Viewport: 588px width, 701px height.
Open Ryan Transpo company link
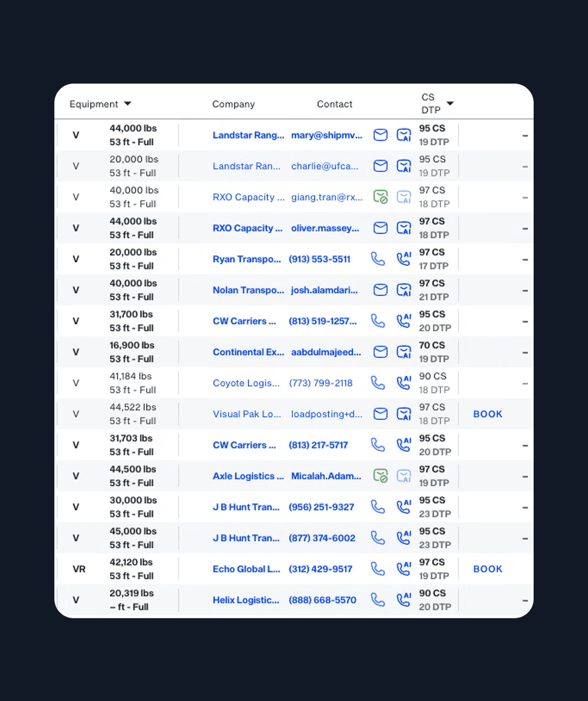pyautogui.click(x=247, y=259)
